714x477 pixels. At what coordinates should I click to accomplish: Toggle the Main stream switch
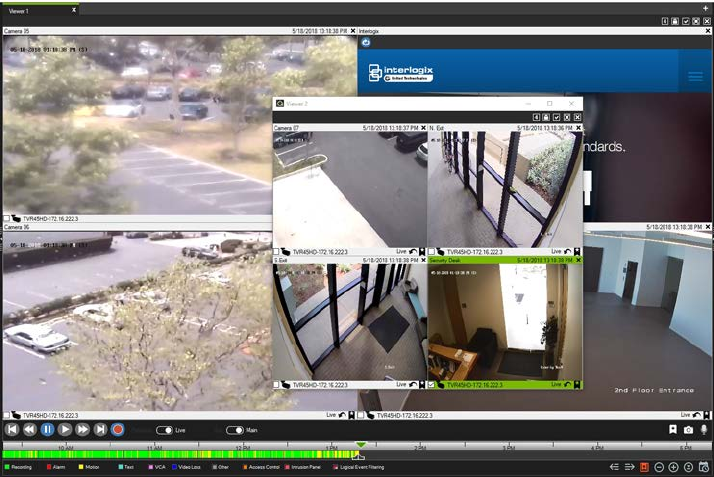click(x=235, y=430)
